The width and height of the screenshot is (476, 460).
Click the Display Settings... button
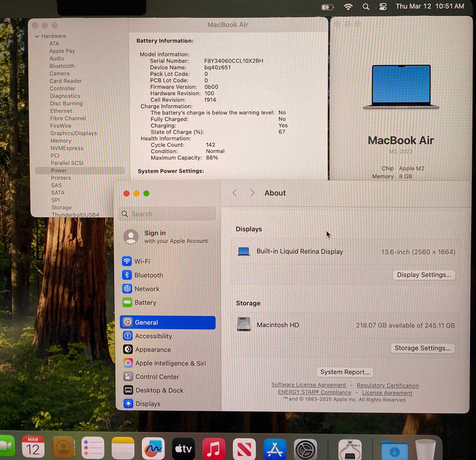[x=424, y=275]
